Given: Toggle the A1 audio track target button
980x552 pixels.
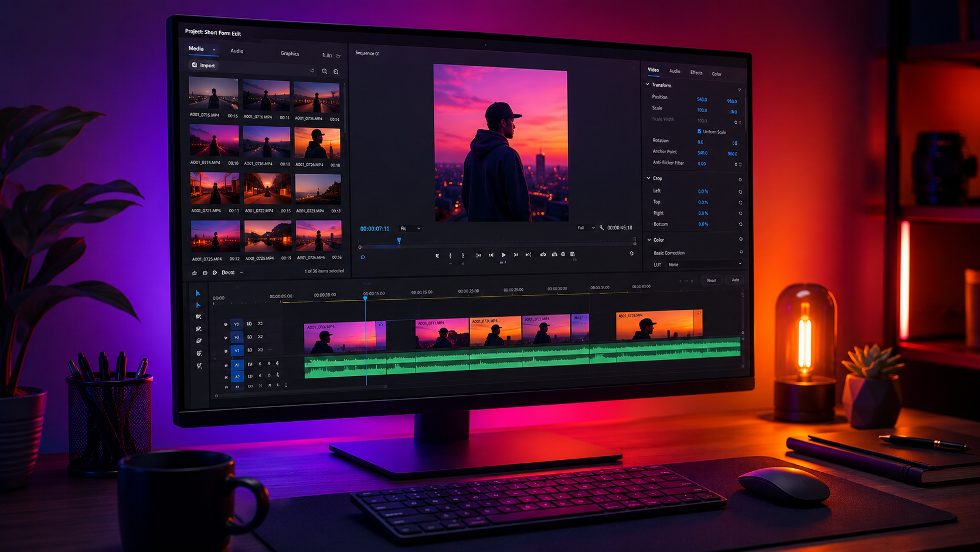Looking at the screenshot, I should click(x=237, y=365).
